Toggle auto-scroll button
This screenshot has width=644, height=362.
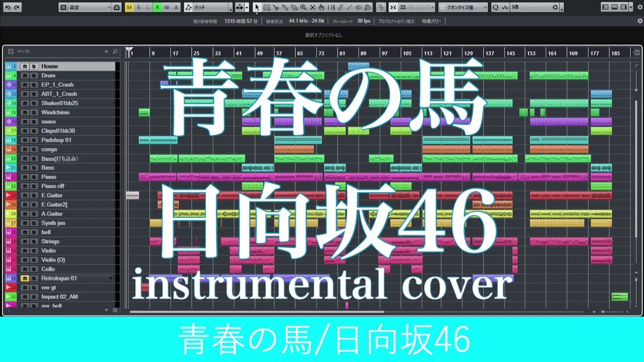click(239, 8)
